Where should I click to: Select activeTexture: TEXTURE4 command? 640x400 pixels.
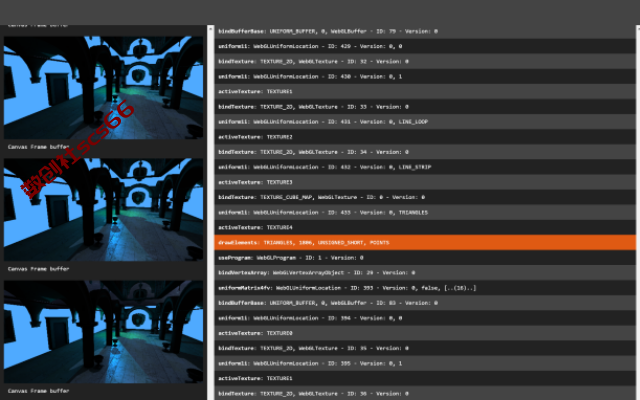coord(425,227)
